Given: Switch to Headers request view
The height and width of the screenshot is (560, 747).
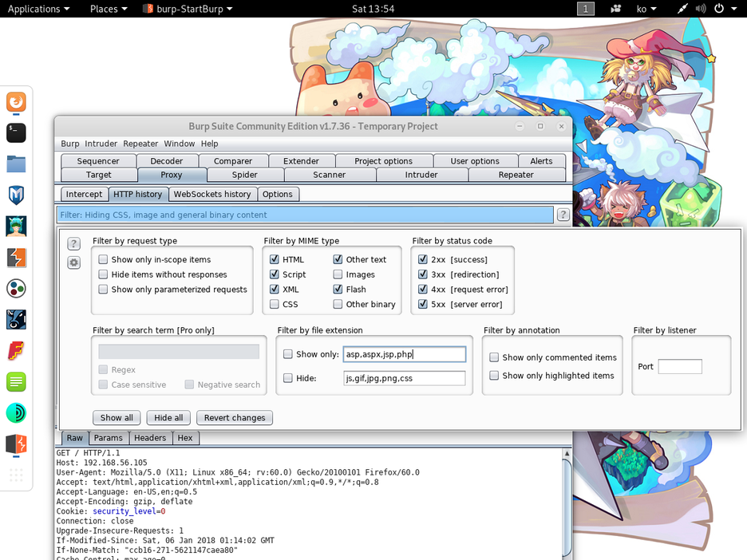Looking at the screenshot, I should click(150, 438).
